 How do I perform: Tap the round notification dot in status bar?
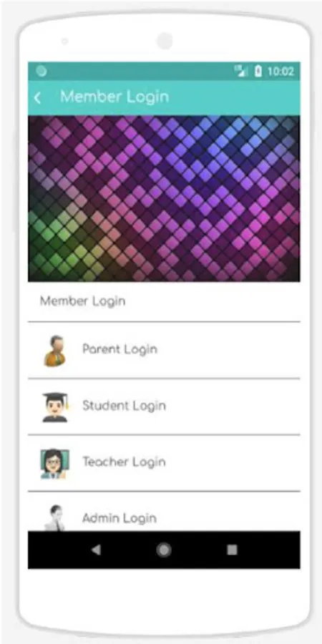point(41,71)
